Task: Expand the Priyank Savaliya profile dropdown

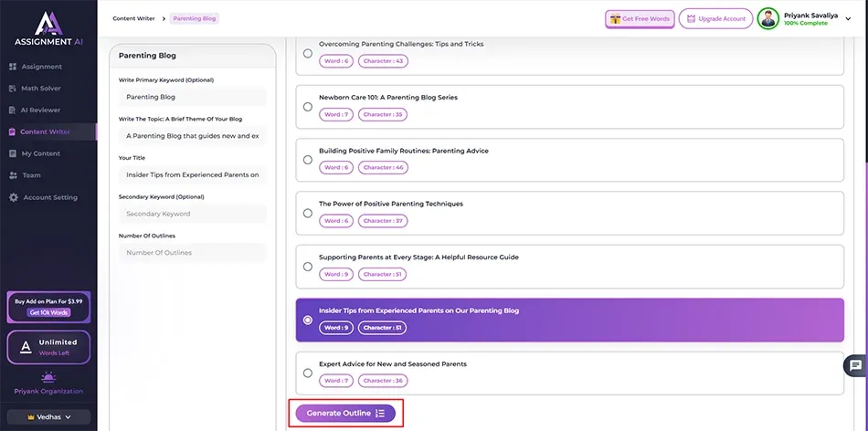Action: [848, 19]
